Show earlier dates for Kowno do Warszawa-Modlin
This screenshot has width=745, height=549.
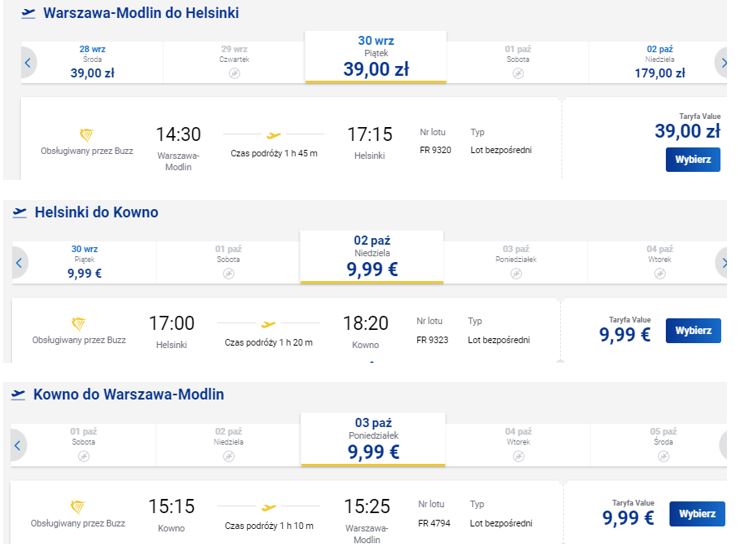(18, 445)
